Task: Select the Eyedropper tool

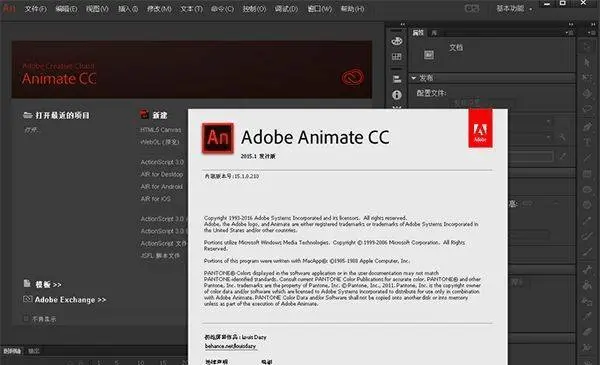Action: tap(587, 316)
